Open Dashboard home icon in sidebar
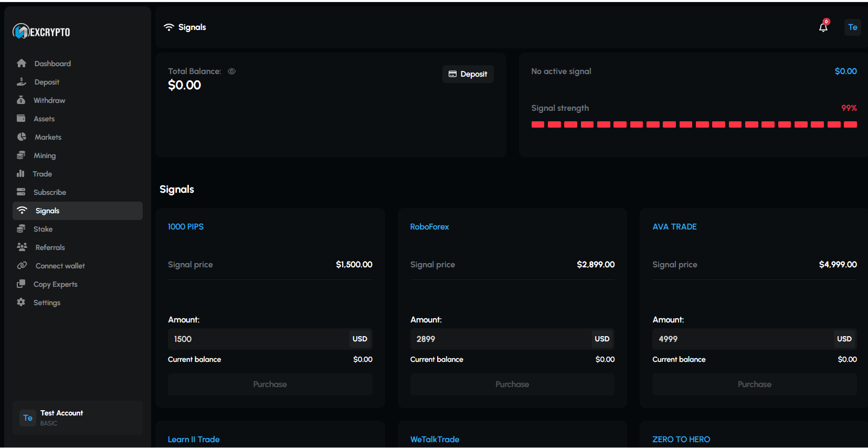This screenshot has height=448, width=868. pos(22,63)
